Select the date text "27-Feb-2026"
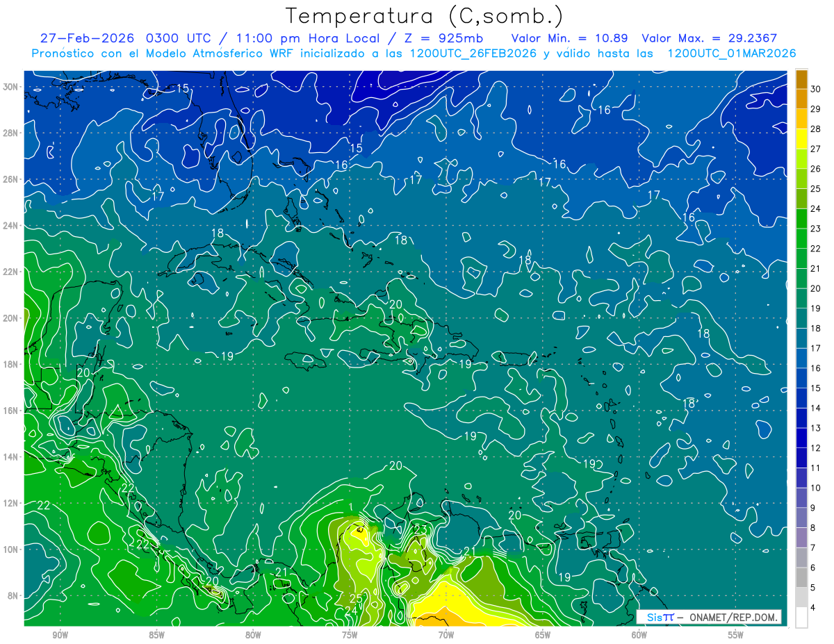The width and height of the screenshot is (834, 644). pyautogui.click(x=86, y=38)
